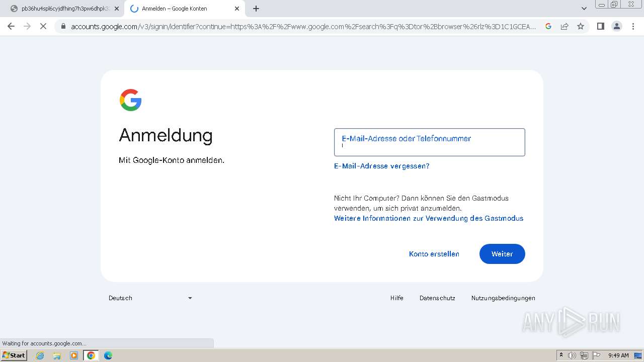Show hidden system tray icons
Image resolution: width=644 pixels, height=362 pixels.
pyautogui.click(x=561, y=355)
